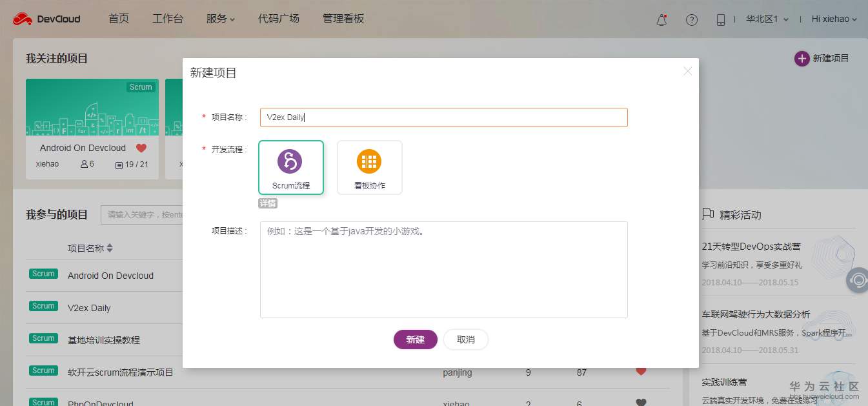The image size is (868, 406).
Task: Open the mobile app icon
Action: tap(720, 20)
